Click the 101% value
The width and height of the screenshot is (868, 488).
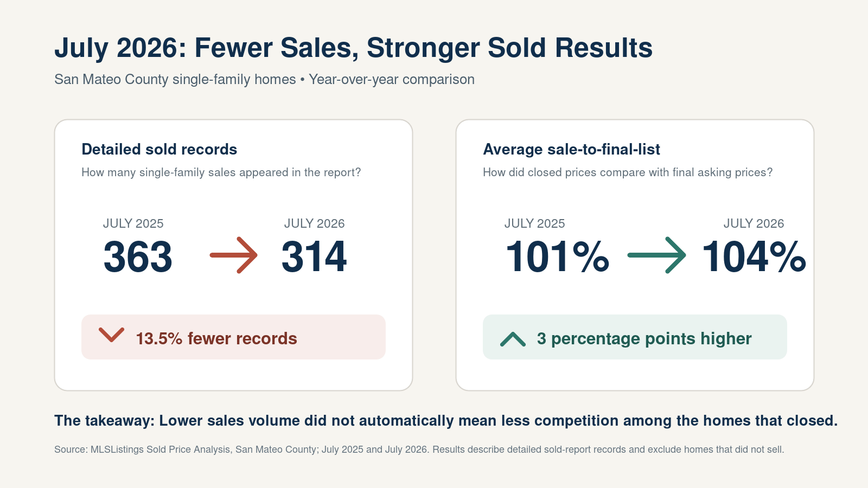[557, 256]
